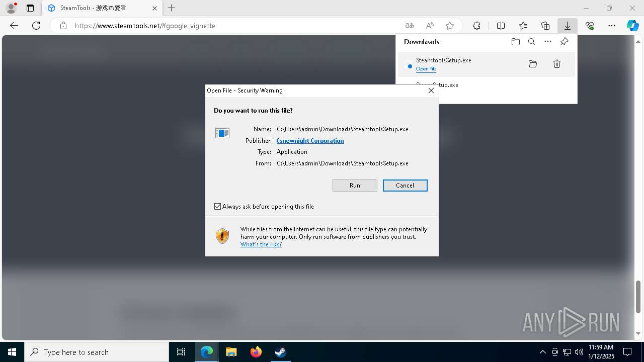644x362 pixels.
Task: Launch Firefox from the taskbar
Action: pos(256,352)
